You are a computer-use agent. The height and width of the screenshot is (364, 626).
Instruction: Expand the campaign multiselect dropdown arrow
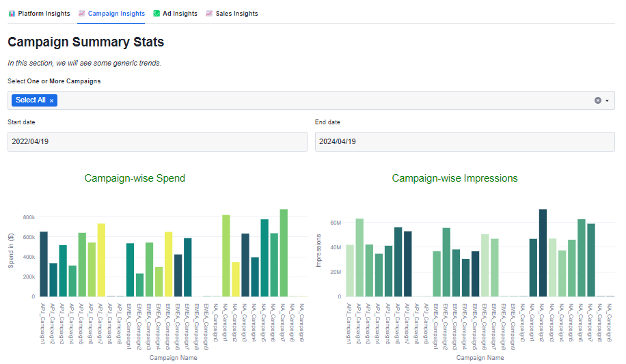click(607, 100)
